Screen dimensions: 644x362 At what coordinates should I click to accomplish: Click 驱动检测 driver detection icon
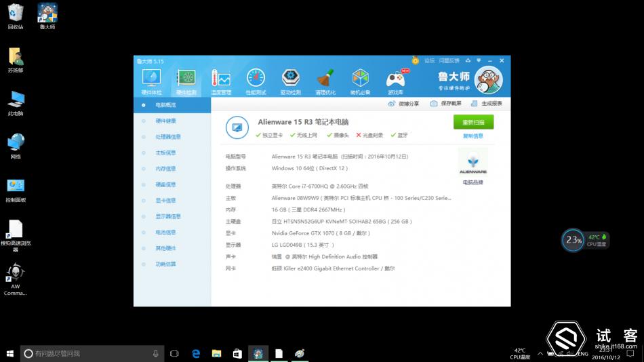[291, 80]
